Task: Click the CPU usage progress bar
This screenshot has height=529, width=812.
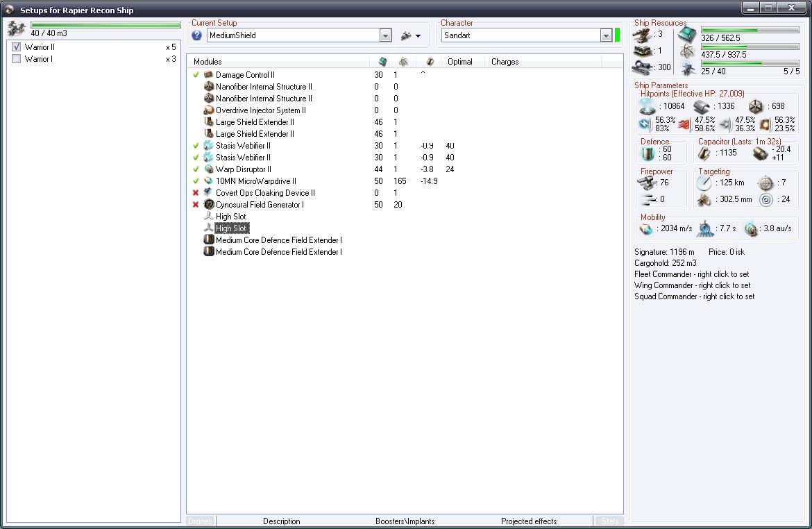Action: [x=750, y=30]
